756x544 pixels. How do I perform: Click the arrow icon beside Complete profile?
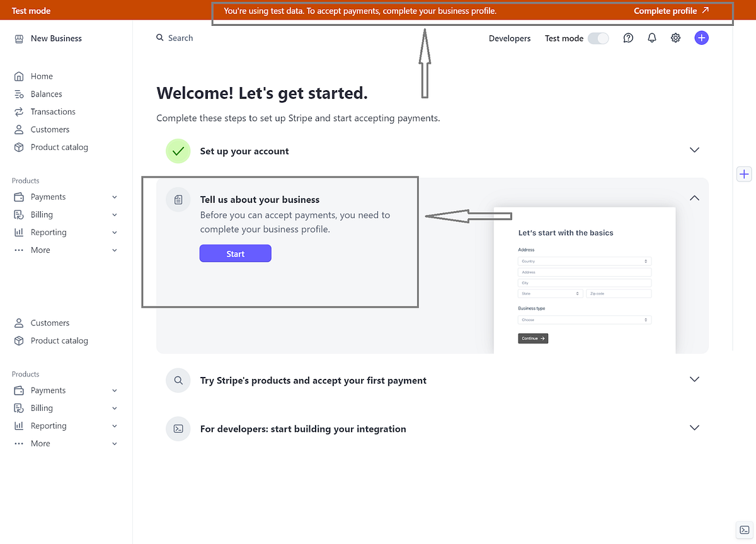(x=705, y=10)
